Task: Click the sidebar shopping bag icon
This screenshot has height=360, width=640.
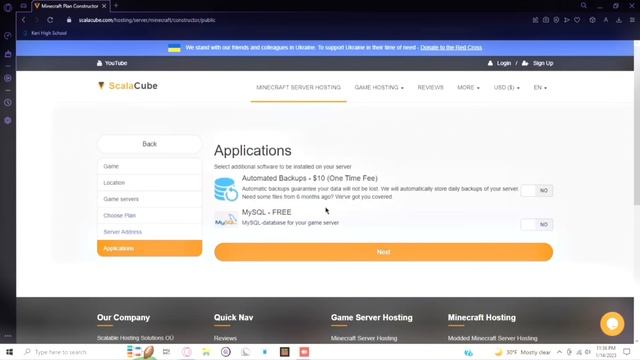Action: pos(8,54)
